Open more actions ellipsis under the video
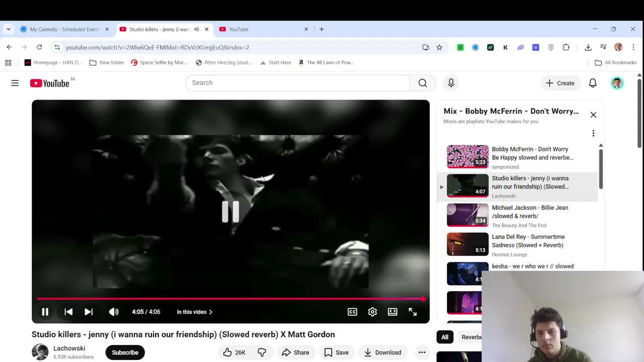Image resolution: width=644 pixels, height=362 pixels. (x=422, y=352)
